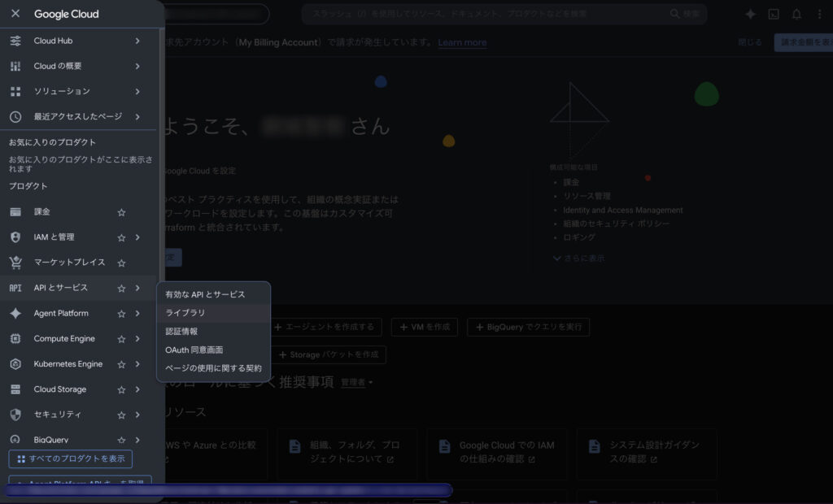Open the Learn more billing link

tap(462, 42)
